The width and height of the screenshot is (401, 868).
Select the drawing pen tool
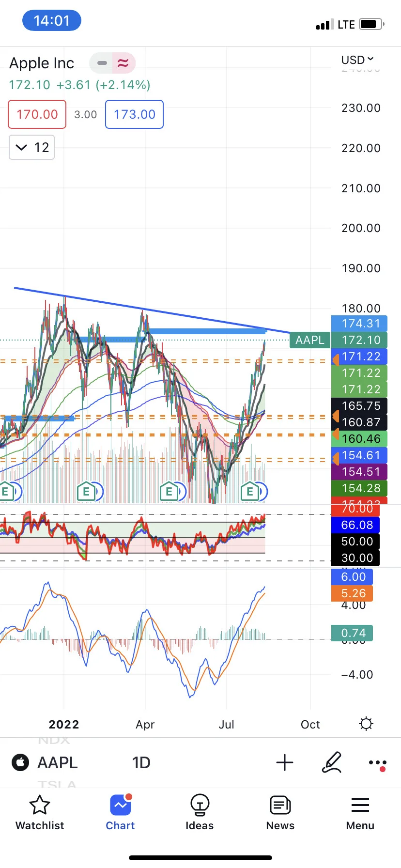[x=332, y=762]
